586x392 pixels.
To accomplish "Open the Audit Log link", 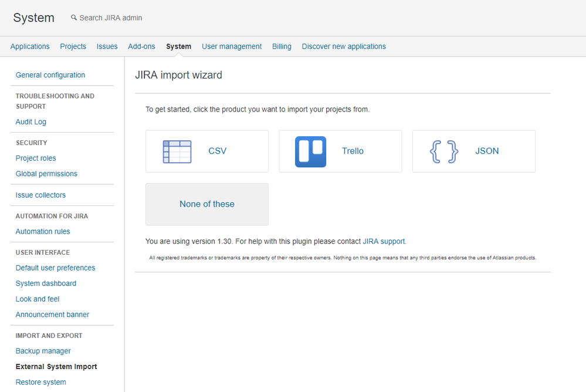I will tap(31, 121).
